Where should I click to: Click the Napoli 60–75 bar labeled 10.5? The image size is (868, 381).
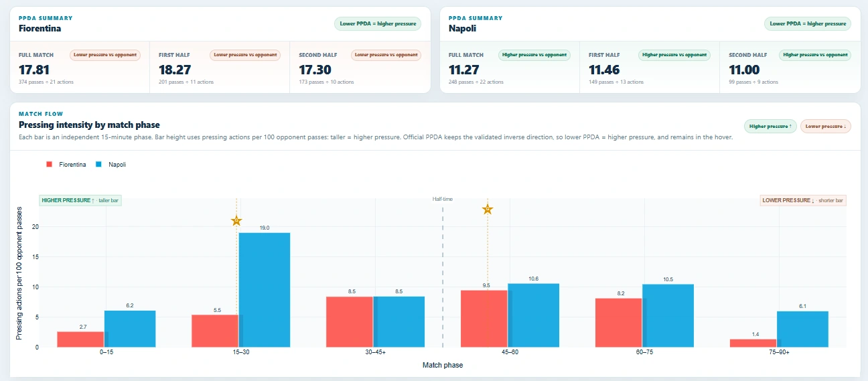668,315
